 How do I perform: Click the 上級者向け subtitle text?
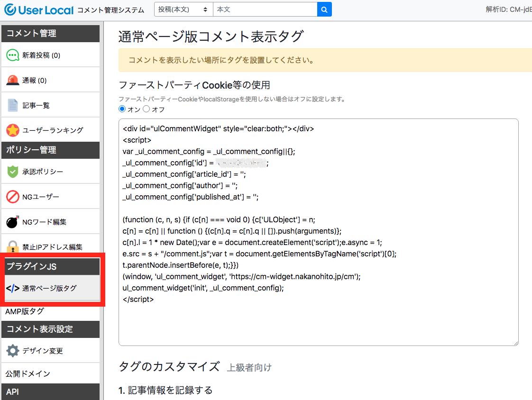249,367
